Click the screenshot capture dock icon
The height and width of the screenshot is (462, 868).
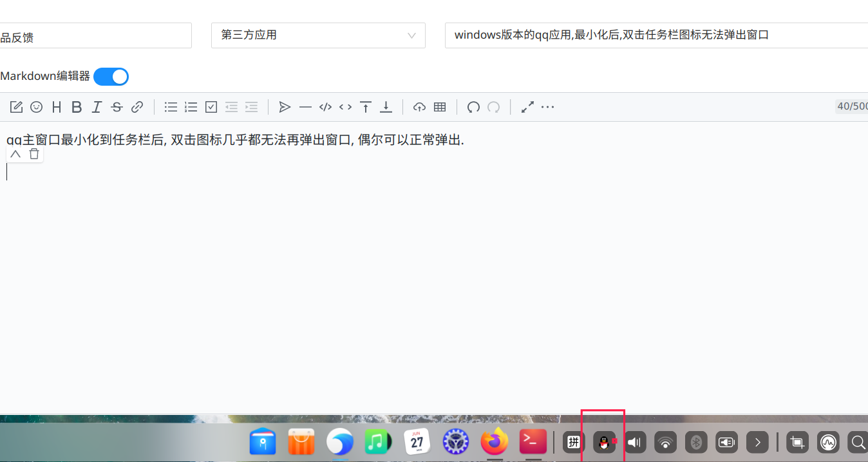[798, 442]
